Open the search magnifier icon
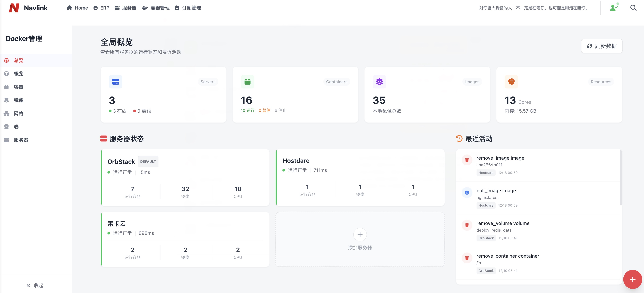The image size is (644, 293). tap(633, 8)
